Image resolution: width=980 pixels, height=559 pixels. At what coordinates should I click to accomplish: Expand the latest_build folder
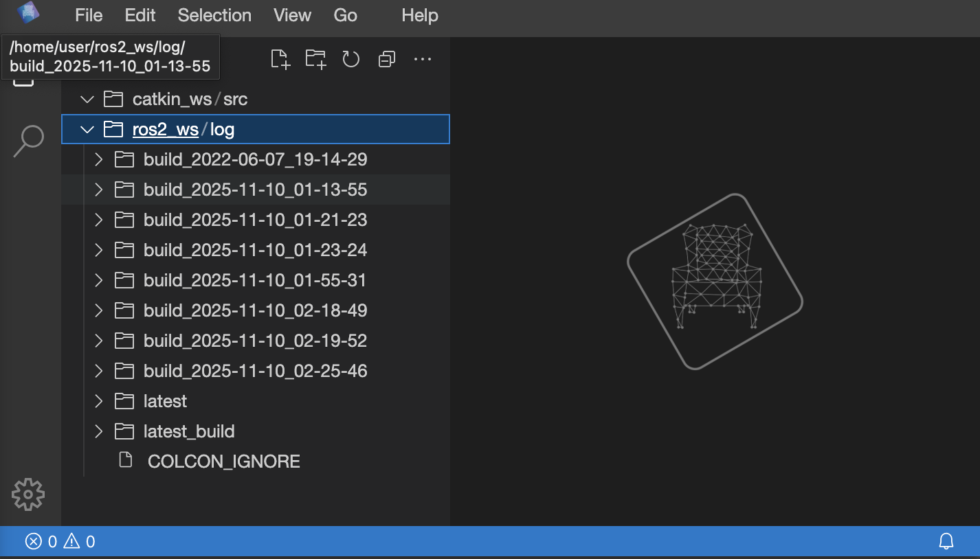point(99,431)
